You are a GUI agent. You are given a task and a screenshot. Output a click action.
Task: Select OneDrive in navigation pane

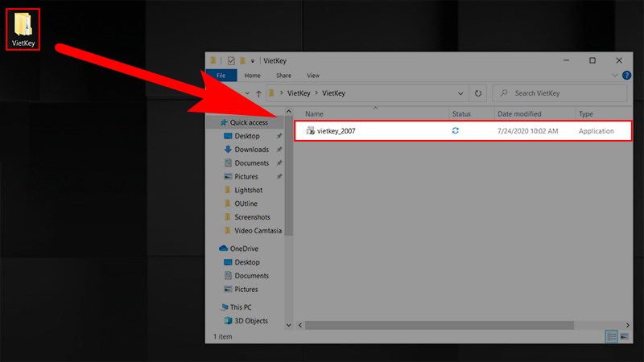[244, 249]
